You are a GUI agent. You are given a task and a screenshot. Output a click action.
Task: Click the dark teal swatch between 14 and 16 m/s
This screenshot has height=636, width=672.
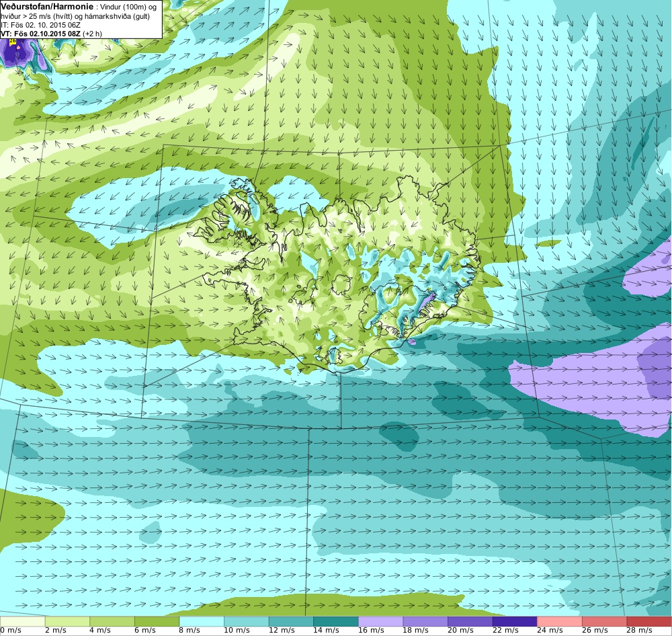336,621
